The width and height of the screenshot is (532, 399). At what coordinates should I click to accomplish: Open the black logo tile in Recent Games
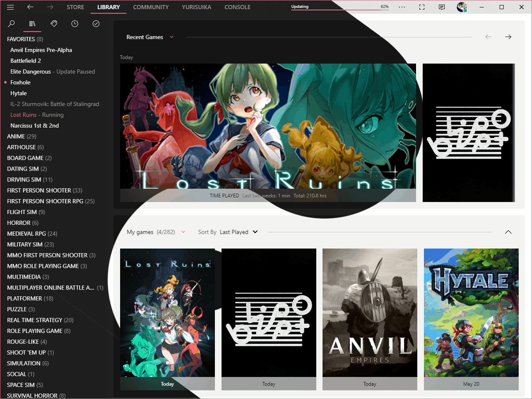click(x=469, y=133)
